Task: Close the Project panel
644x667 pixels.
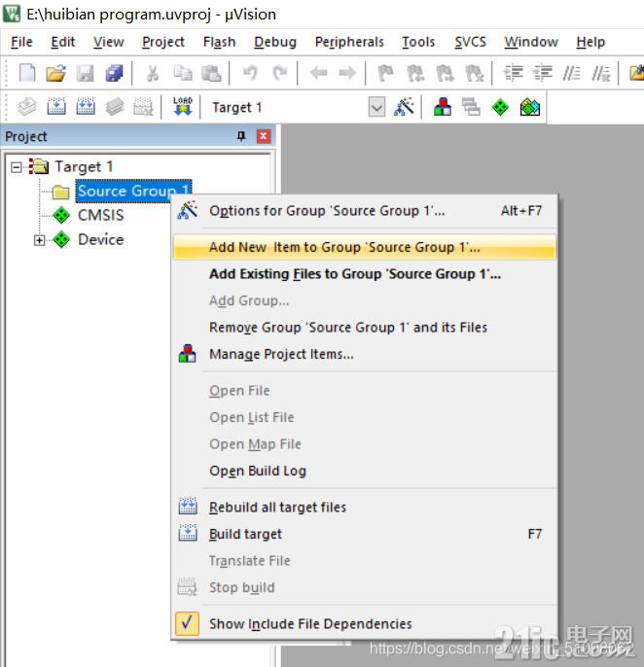Action: [x=264, y=136]
